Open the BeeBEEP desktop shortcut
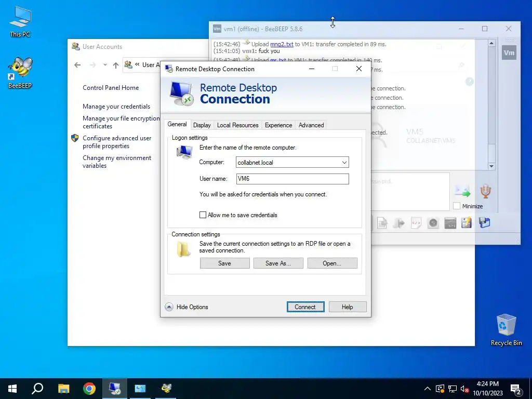The width and height of the screenshot is (532, 399). [20, 73]
